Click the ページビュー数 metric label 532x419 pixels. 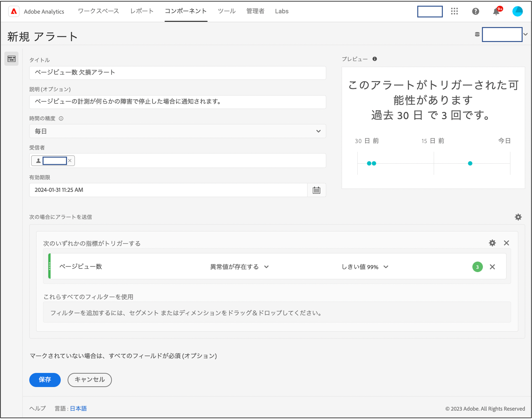coord(81,267)
